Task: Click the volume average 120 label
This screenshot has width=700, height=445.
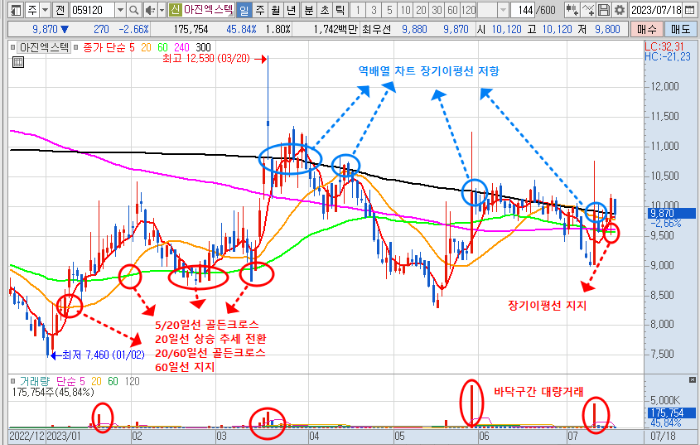Action: (x=132, y=381)
